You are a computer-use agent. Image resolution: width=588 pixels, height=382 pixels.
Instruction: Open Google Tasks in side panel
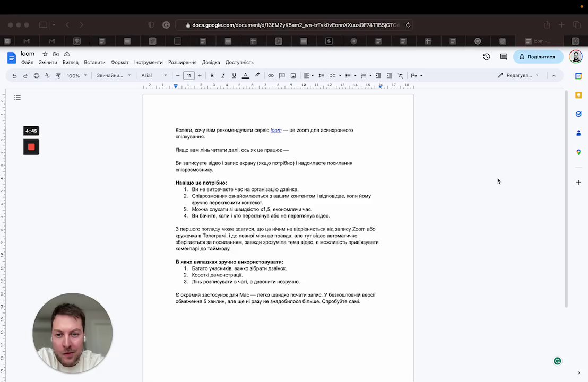point(578,114)
